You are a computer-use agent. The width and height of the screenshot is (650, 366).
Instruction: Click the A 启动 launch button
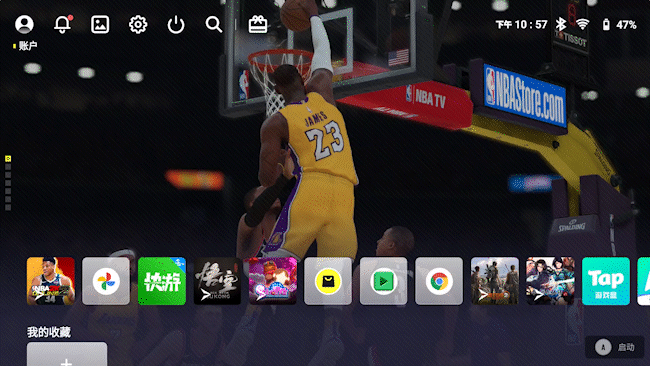click(x=615, y=347)
